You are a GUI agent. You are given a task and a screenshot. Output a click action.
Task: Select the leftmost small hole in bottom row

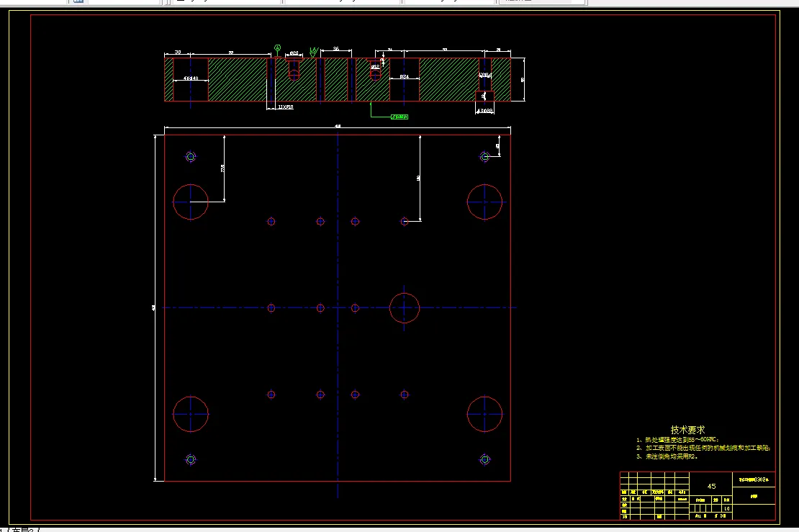[271, 395]
